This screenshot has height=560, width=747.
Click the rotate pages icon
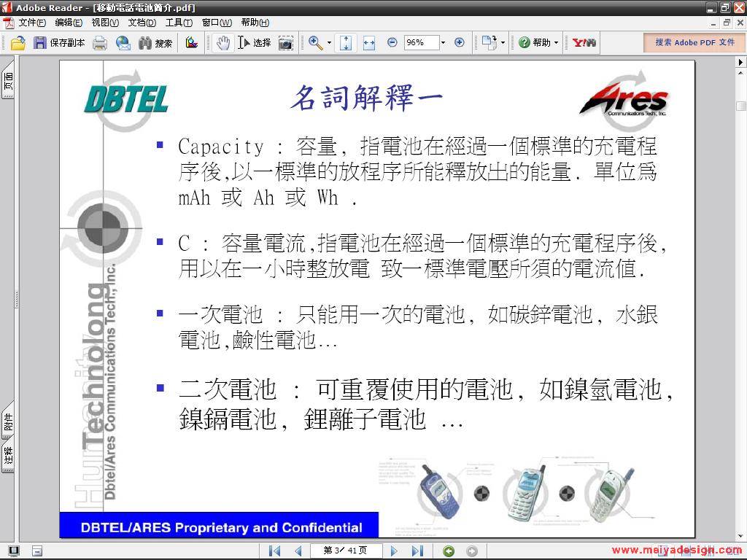point(489,43)
